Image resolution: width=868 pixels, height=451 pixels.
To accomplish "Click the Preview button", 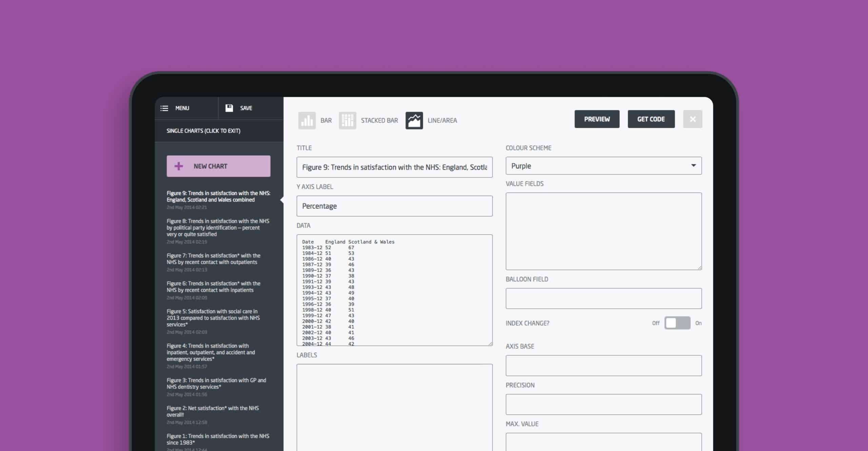I will click(597, 119).
